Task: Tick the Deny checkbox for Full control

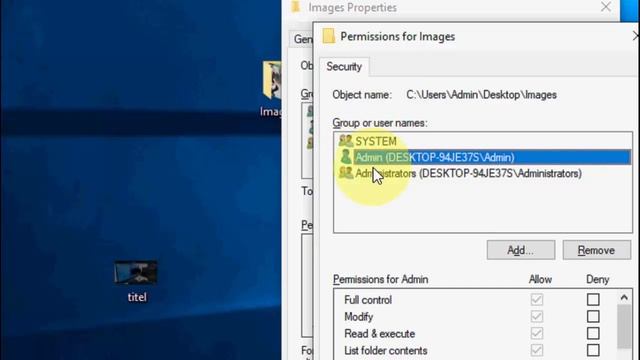Action: pyautogui.click(x=593, y=300)
